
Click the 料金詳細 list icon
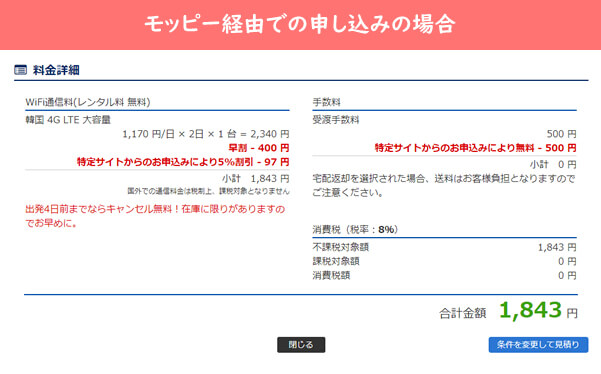(x=20, y=70)
